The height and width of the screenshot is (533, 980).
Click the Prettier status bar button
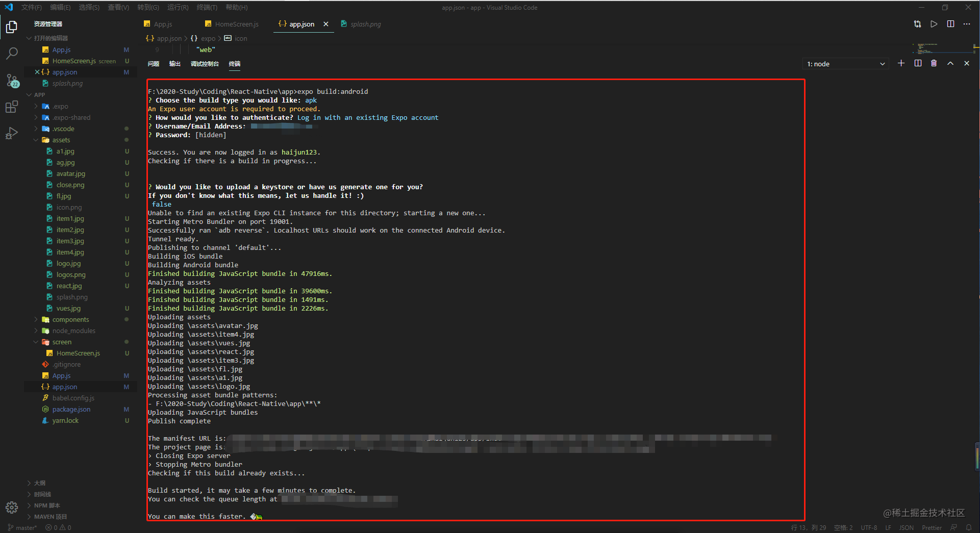(x=932, y=528)
